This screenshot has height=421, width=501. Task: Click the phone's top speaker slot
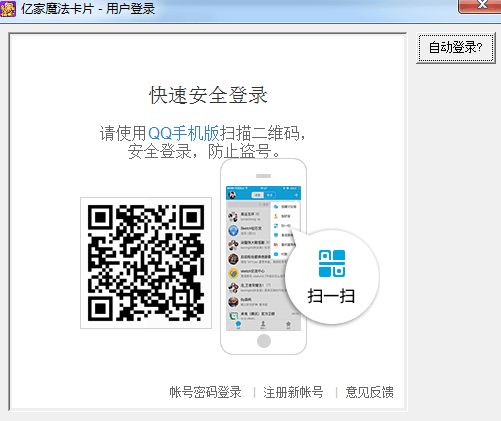pyautogui.click(x=263, y=176)
